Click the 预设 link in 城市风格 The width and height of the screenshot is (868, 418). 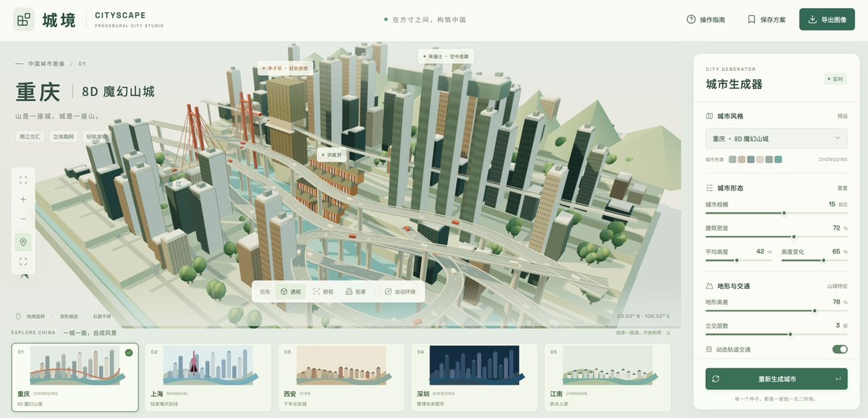pos(842,116)
